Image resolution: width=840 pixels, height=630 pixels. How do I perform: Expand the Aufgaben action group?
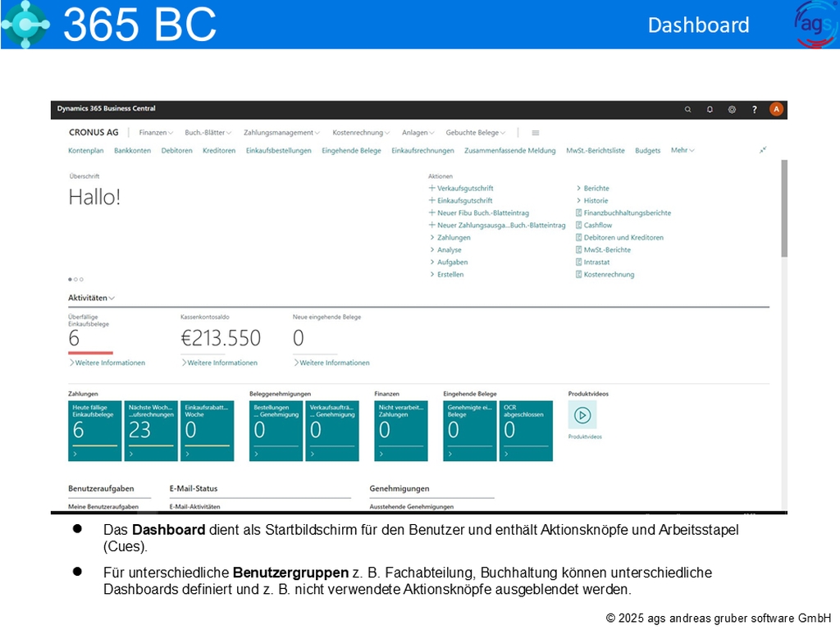[x=449, y=262]
